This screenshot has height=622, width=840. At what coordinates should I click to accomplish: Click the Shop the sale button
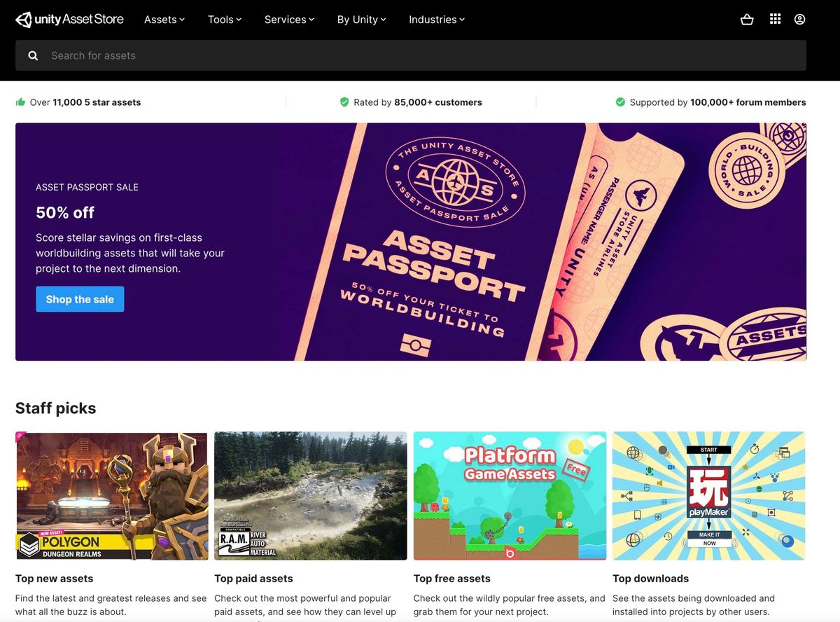click(80, 299)
